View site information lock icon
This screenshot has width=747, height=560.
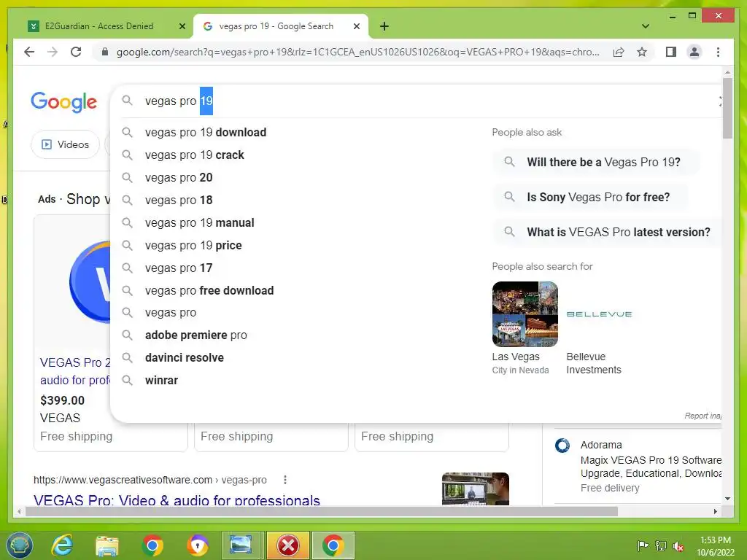pos(105,52)
